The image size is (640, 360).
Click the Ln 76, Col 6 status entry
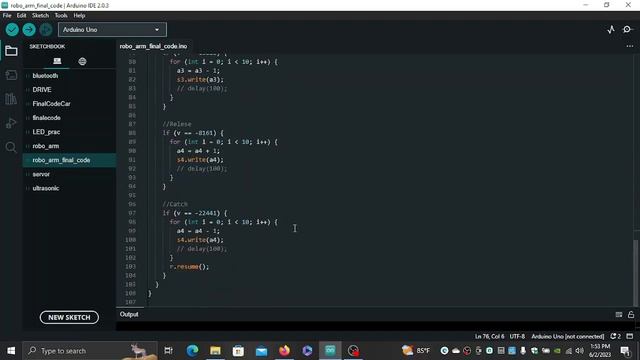click(489, 336)
